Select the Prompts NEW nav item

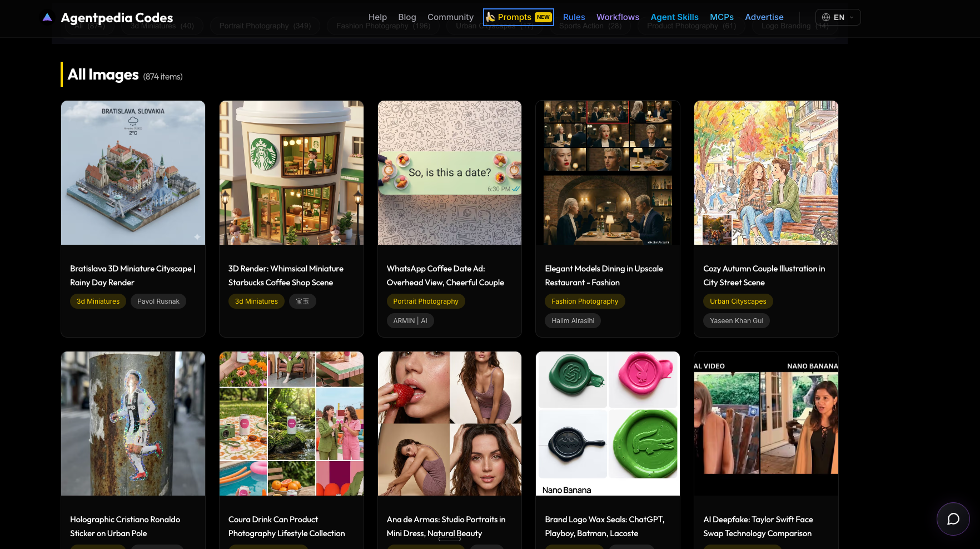tap(519, 17)
